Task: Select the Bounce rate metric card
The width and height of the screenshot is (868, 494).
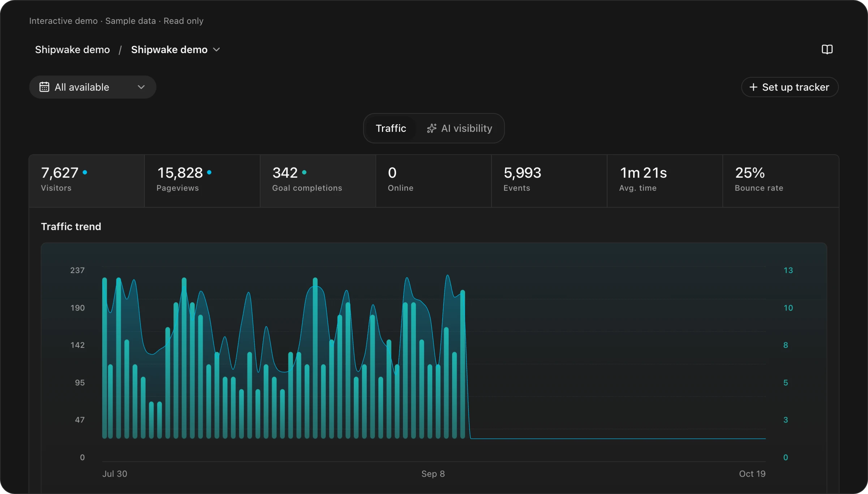Action: pyautogui.click(x=781, y=181)
